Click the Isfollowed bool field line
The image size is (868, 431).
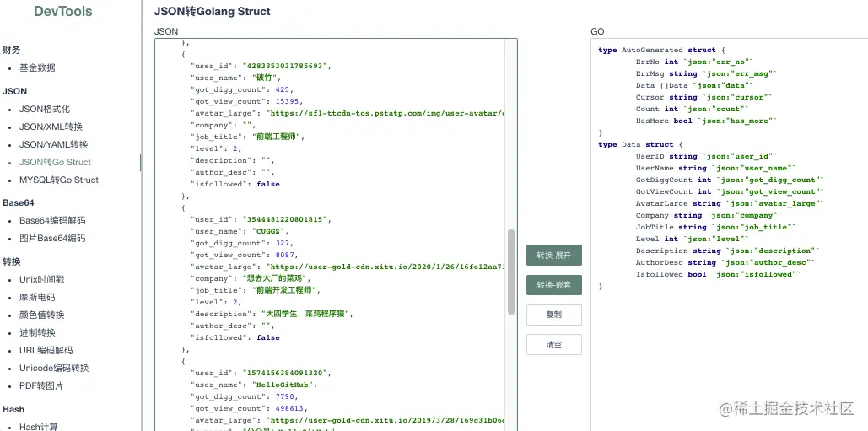click(x=719, y=274)
